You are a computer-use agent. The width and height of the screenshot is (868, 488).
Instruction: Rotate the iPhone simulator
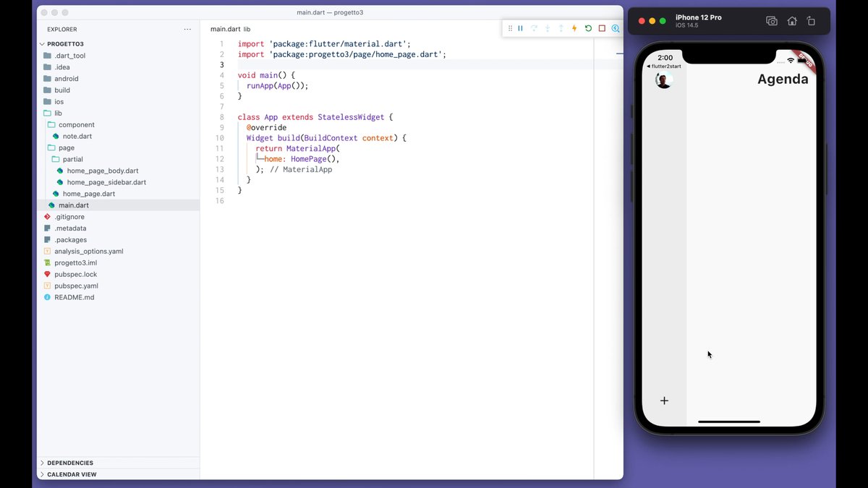point(811,22)
